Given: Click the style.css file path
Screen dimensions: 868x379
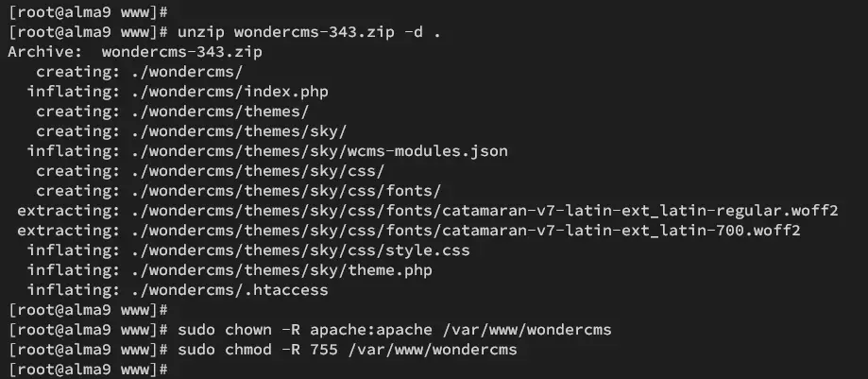Looking at the screenshot, I should coord(300,250).
